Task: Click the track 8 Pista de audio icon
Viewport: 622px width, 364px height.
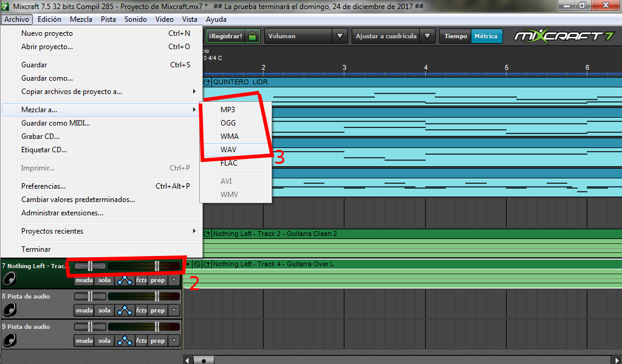Action: point(10,309)
